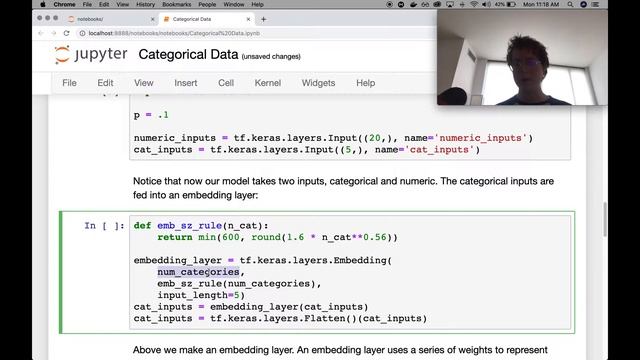Click the selected num_categories text in the code
This screenshot has width=640, height=360.
point(198,272)
